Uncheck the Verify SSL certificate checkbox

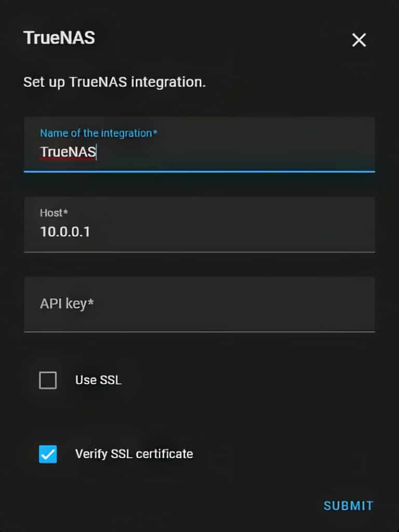48,454
